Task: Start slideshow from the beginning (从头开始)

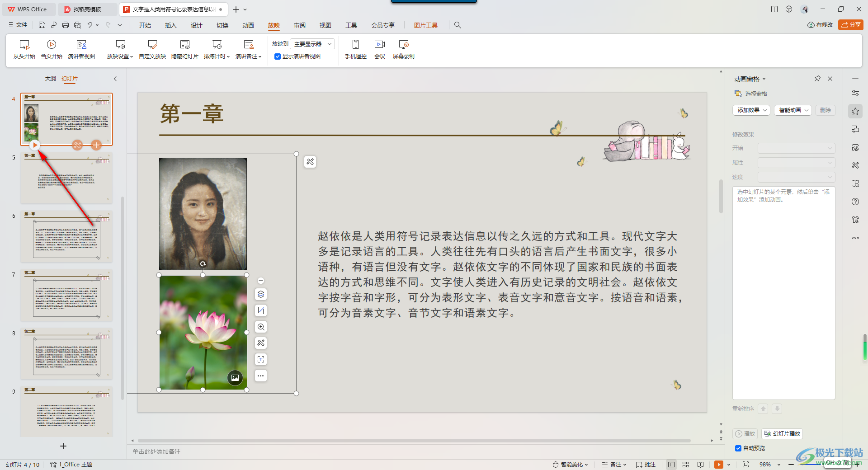Action: (x=24, y=49)
